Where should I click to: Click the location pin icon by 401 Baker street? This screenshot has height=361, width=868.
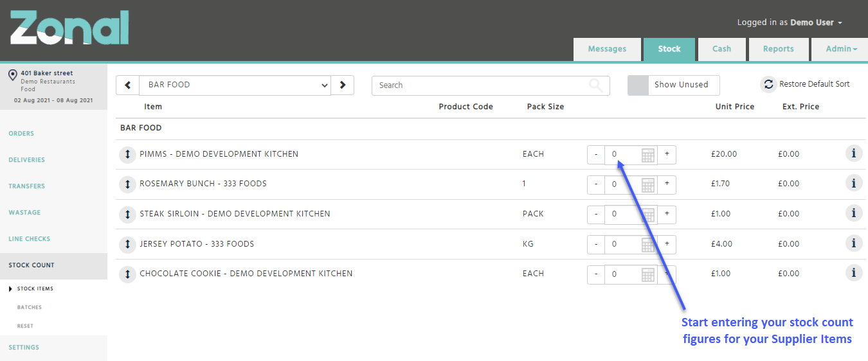click(x=12, y=76)
